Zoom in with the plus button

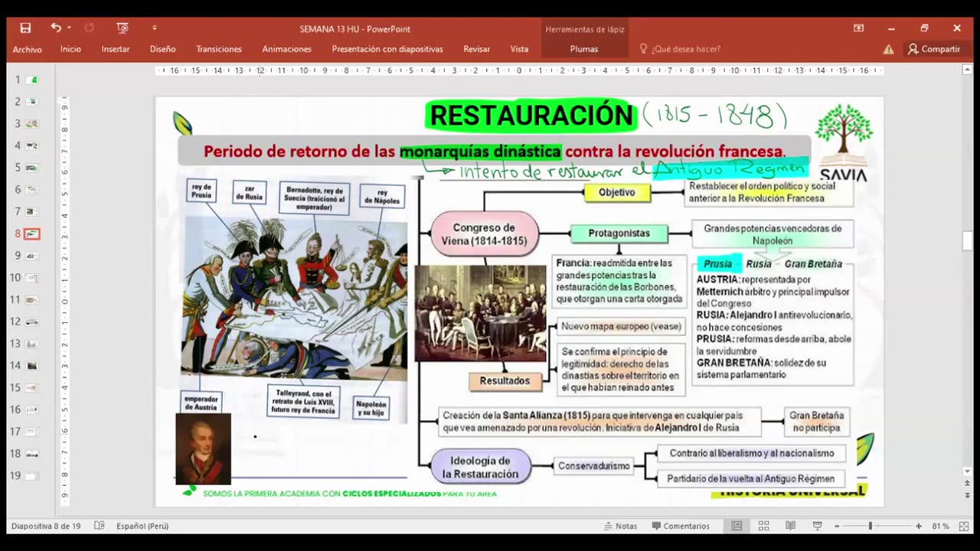pos(919,527)
